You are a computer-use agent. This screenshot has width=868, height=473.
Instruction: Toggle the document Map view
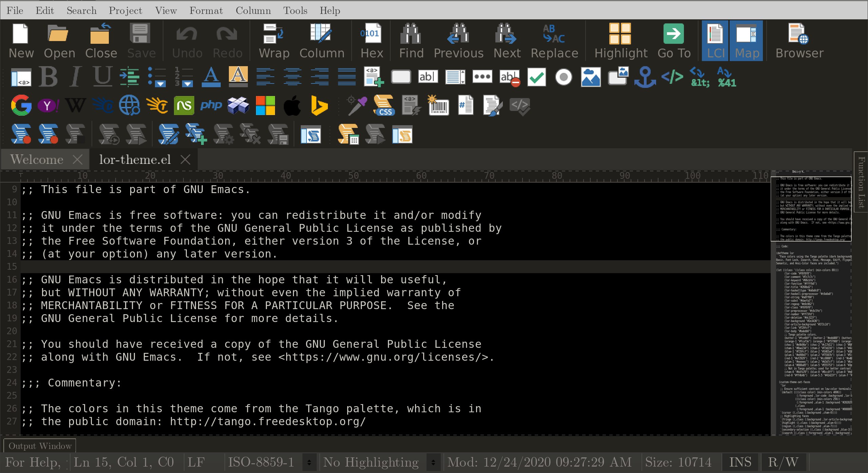click(x=746, y=41)
